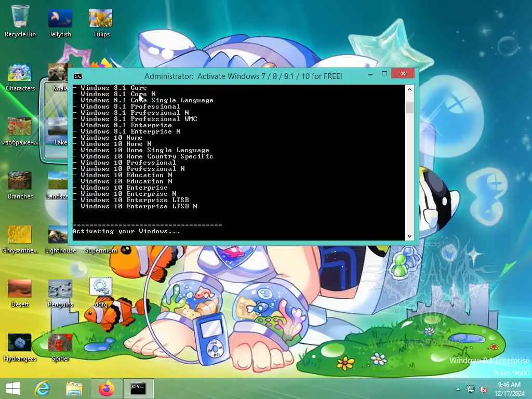Image resolution: width=532 pixels, height=399 pixels.
Task: Open the Windows Start button
Action: tap(13, 389)
